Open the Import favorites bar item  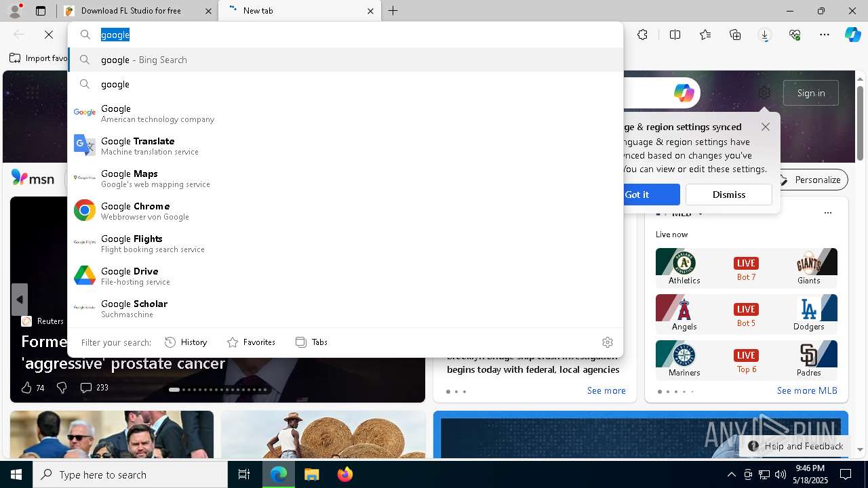point(39,58)
